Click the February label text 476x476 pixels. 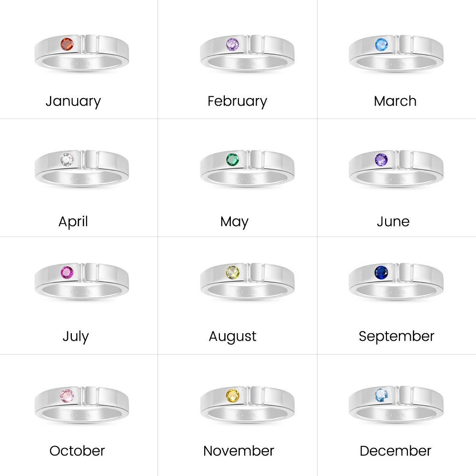point(237,101)
